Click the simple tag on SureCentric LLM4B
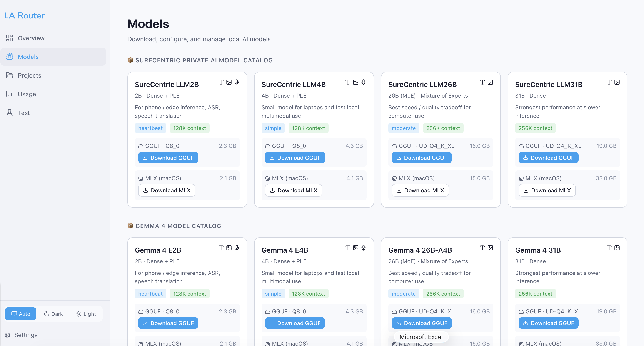Image resolution: width=644 pixels, height=346 pixels. [x=273, y=128]
